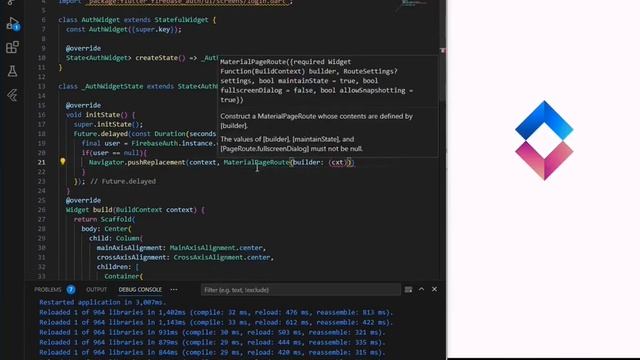The width and height of the screenshot is (640, 360).
Task: Switch to the PROBLEMS tab
Action: point(48,289)
